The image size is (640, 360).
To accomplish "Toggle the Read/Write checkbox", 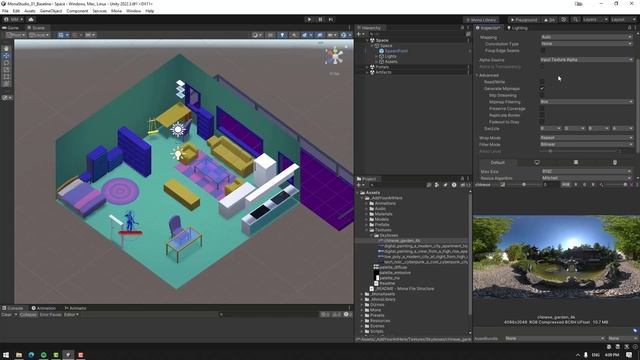I will coord(542,82).
